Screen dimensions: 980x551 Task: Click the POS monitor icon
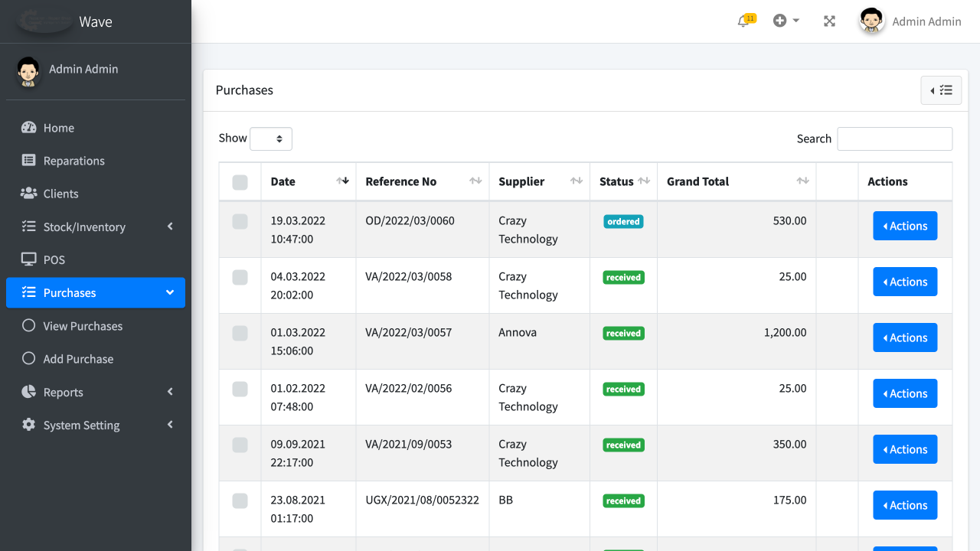[29, 259]
